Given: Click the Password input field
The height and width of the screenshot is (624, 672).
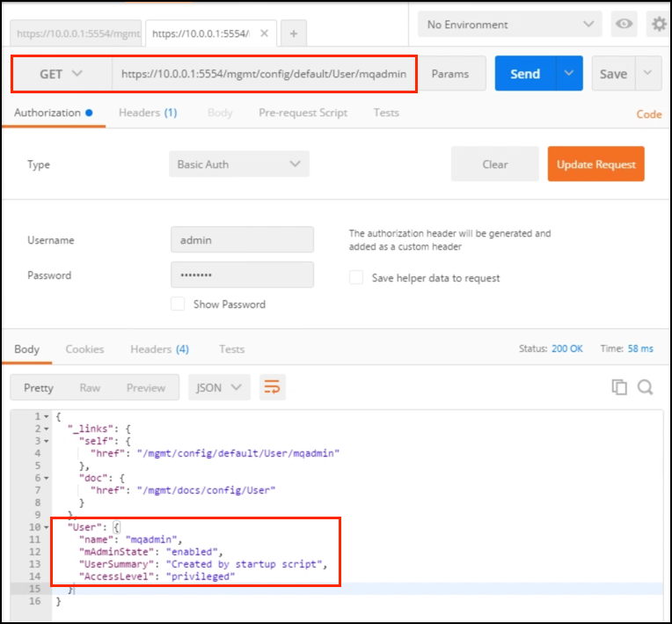Looking at the screenshot, I should pos(242,275).
